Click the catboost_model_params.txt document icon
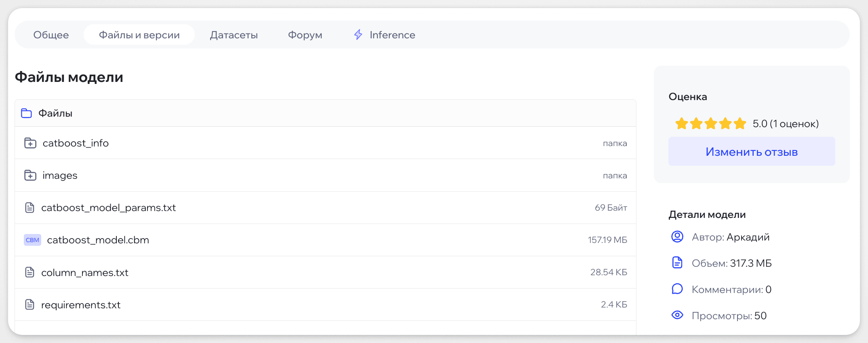This screenshot has width=868, height=343. (x=29, y=207)
